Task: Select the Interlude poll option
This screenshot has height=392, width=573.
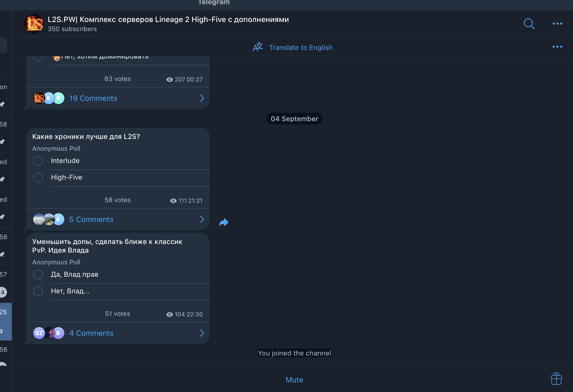Action: coord(38,161)
